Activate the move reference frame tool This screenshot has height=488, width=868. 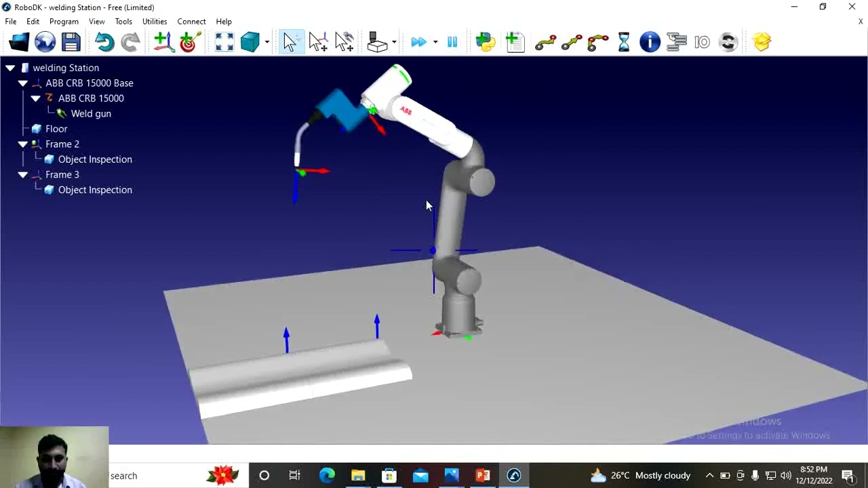(x=317, y=42)
